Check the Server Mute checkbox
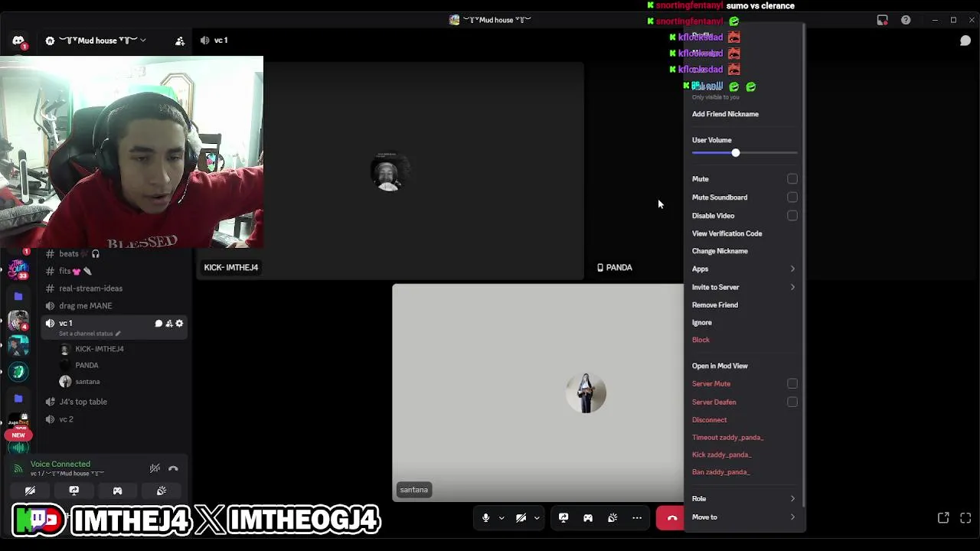The image size is (980, 551). pos(792,383)
